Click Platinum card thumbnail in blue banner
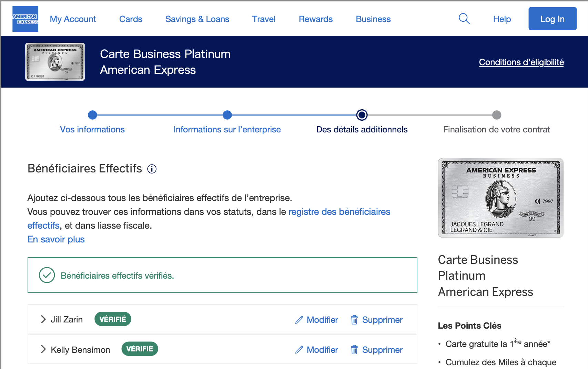 pos(55,62)
